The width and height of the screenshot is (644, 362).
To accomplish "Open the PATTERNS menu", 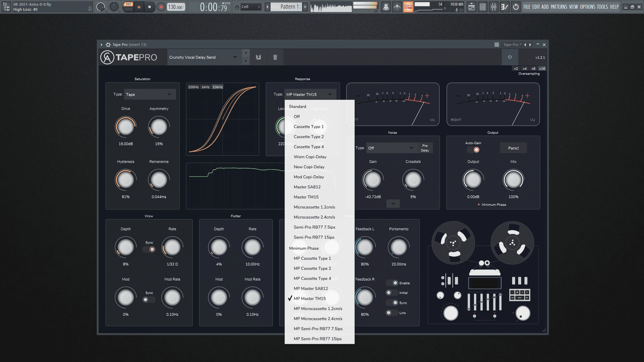I will click(559, 7).
